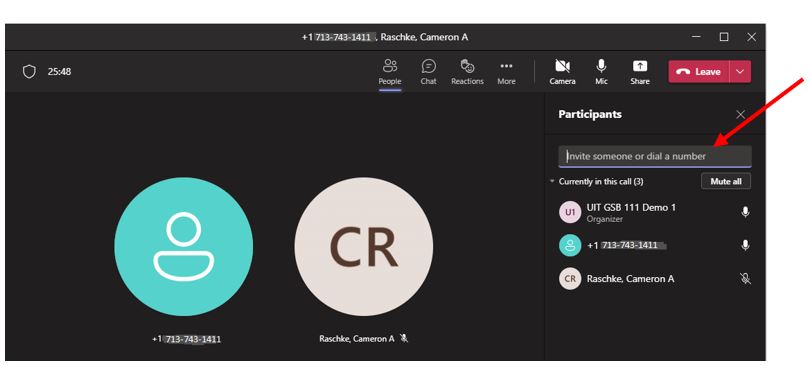The height and width of the screenshot is (366, 809).
Task: Click mic icon for +1 713-743-1411 participant
Action: click(x=745, y=246)
